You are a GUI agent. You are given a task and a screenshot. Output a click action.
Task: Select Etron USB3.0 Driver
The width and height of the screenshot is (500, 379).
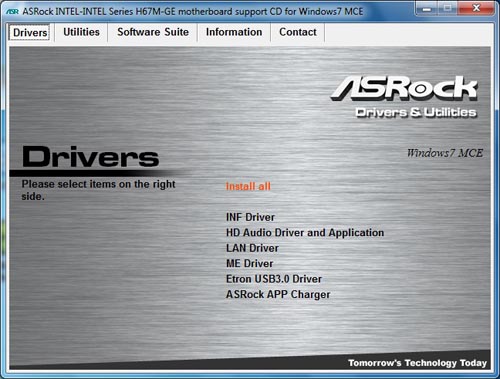point(274,279)
